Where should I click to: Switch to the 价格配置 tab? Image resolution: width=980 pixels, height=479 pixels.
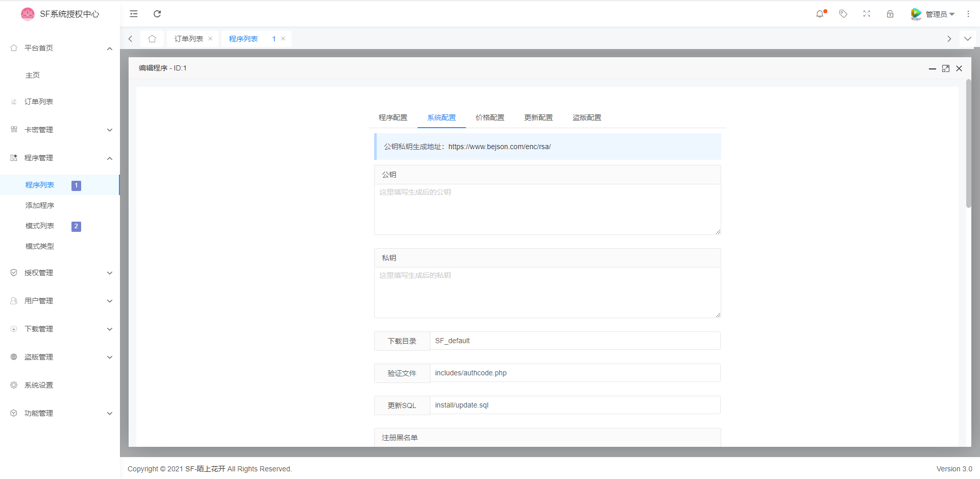click(489, 117)
